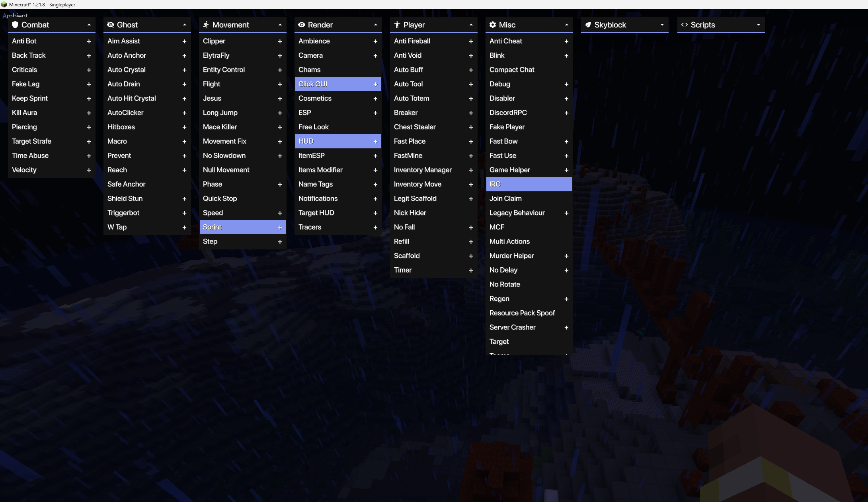Open No Fall settings plus icon

[471, 228]
